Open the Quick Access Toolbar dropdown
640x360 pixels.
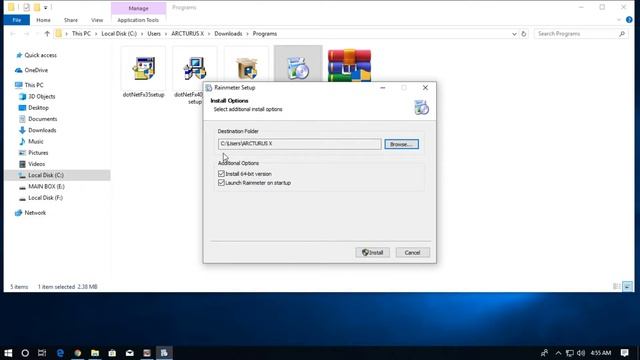click(x=46, y=7)
